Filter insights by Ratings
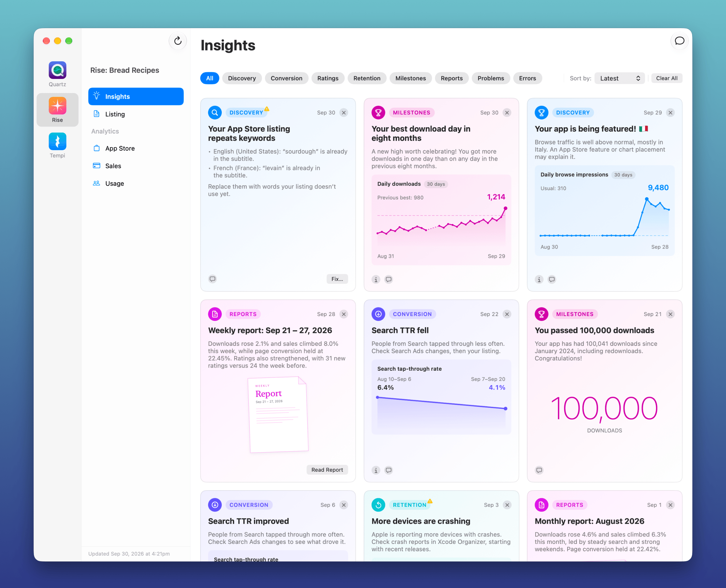Image resolution: width=726 pixels, height=588 pixels. point(328,78)
